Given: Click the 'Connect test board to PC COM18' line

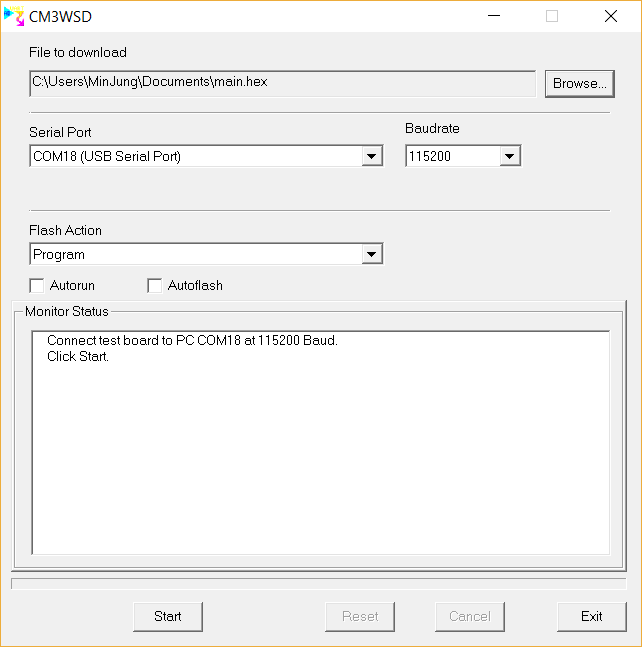Looking at the screenshot, I should pyautogui.click(x=192, y=340).
